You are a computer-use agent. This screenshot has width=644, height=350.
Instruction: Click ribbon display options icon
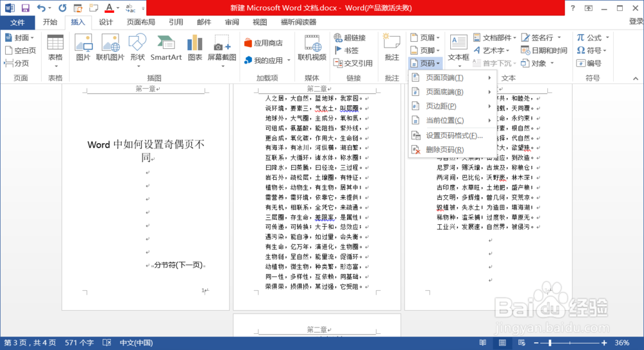coord(589,8)
